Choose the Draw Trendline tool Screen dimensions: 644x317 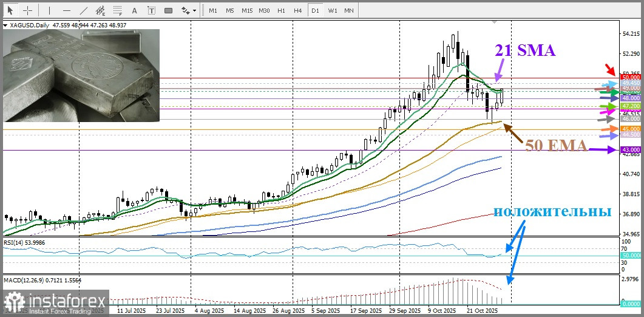[x=84, y=10]
